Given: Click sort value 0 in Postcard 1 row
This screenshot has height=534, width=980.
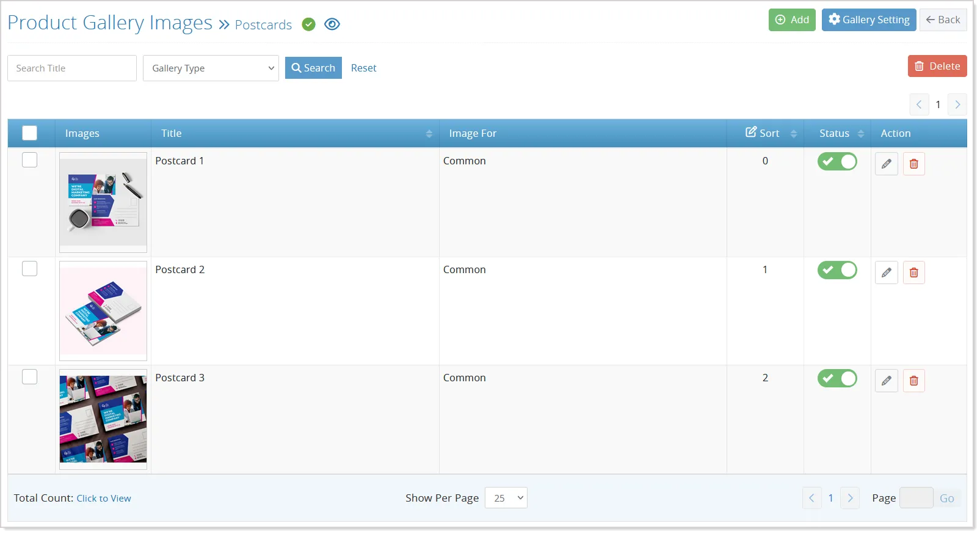Looking at the screenshot, I should (765, 161).
